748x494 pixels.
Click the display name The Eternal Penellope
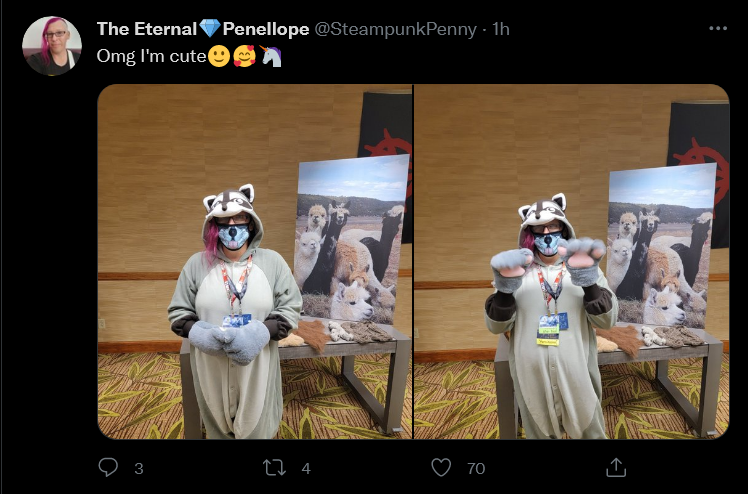(203, 29)
